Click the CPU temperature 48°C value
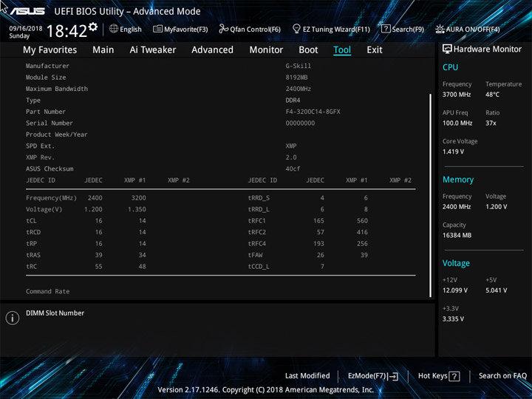Image resolution: width=532 pixels, height=399 pixels. 492,95
